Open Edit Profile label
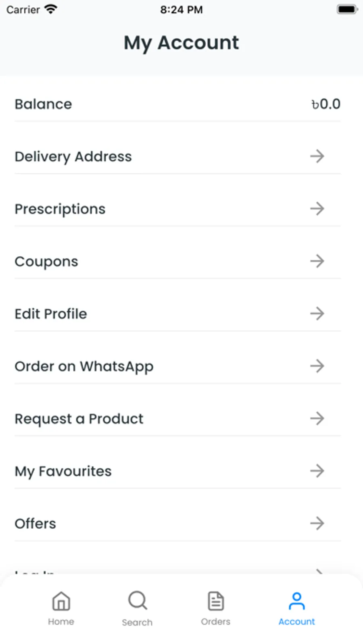 click(x=51, y=314)
